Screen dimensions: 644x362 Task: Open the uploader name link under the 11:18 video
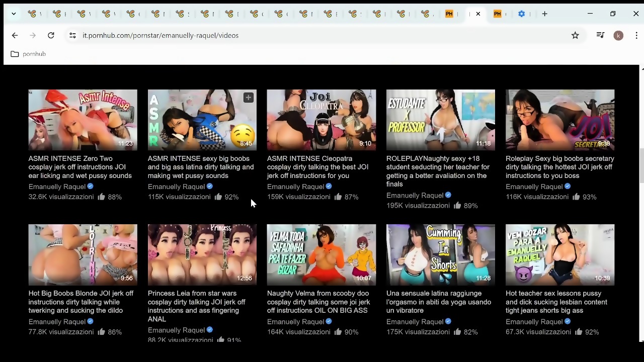click(x=415, y=195)
